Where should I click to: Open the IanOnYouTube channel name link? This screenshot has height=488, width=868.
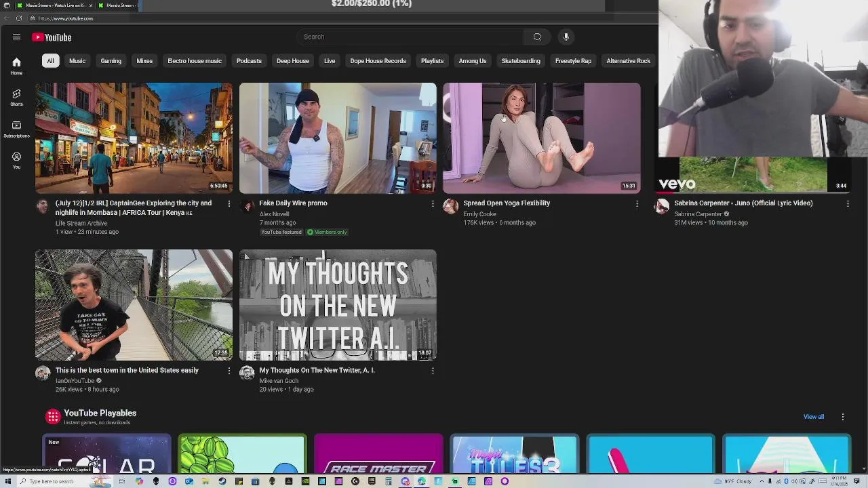(x=75, y=381)
